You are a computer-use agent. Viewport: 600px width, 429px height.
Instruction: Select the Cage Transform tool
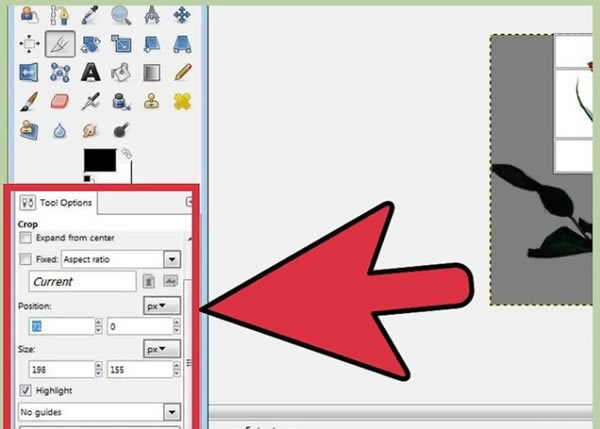pyautogui.click(x=60, y=73)
